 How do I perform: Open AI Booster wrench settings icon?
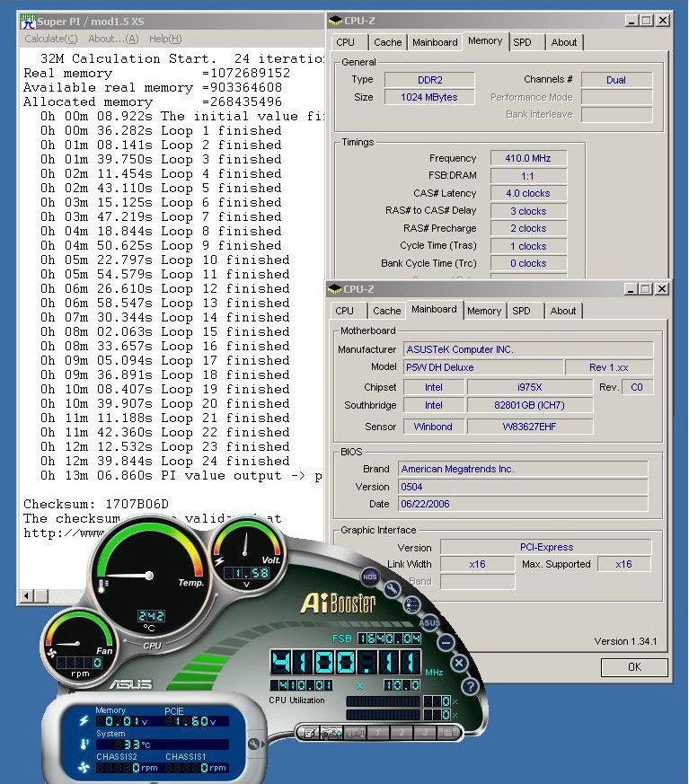click(x=392, y=588)
